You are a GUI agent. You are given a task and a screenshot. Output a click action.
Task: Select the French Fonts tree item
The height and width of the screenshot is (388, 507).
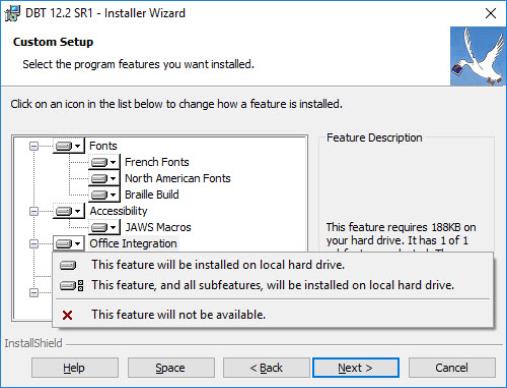click(157, 162)
